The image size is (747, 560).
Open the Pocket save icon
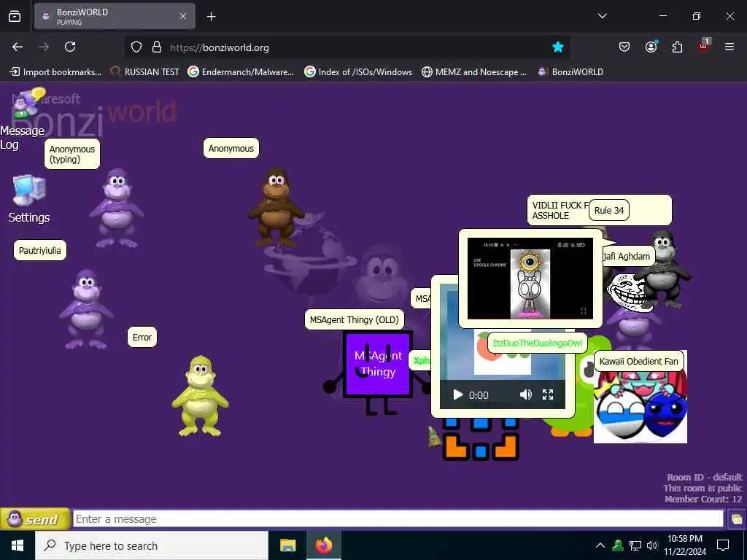624,47
